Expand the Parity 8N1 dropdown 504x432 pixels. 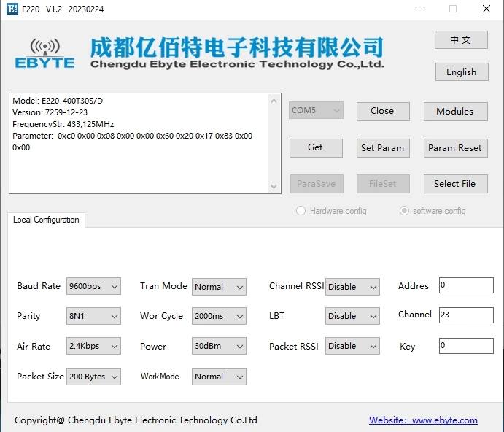tap(93, 316)
